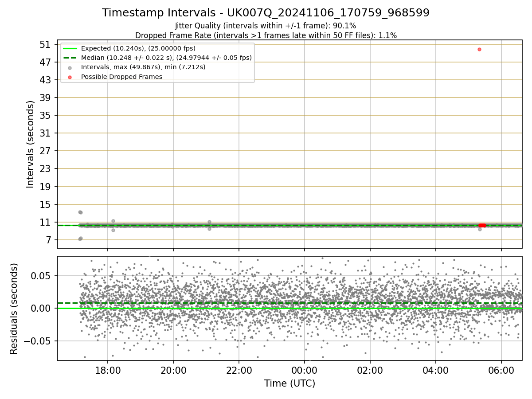532x399 pixels.
Task: Click the x-axis tick label "20:00"
Action: click(x=173, y=370)
